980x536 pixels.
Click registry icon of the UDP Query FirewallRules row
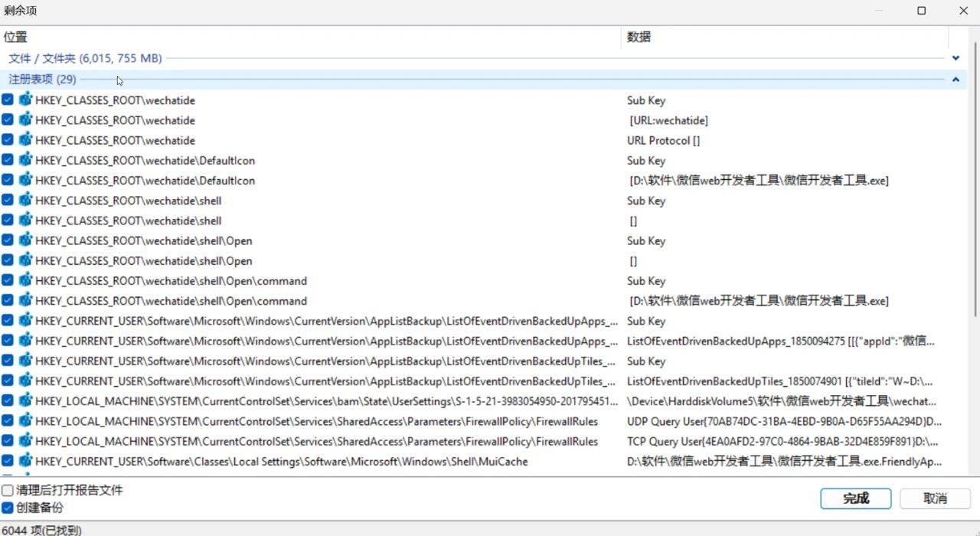pos(25,420)
